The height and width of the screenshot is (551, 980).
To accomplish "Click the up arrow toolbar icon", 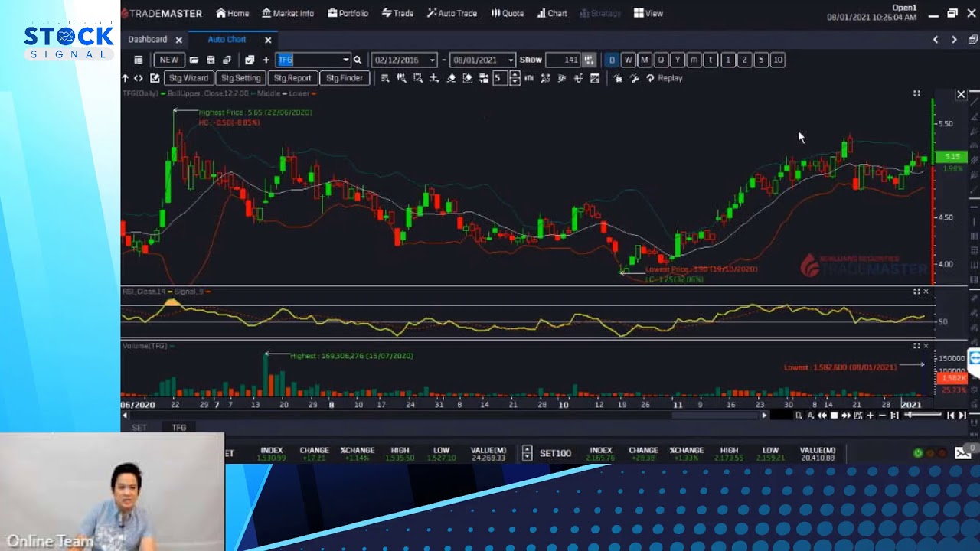I will (x=125, y=78).
